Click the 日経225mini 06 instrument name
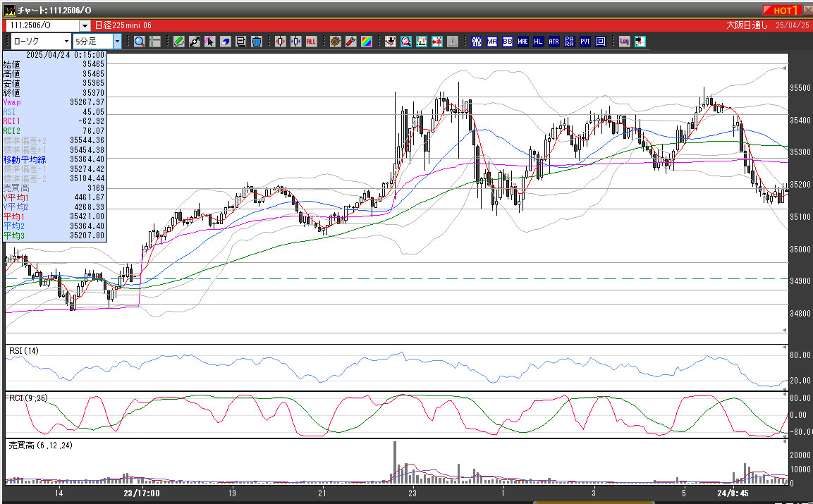Viewport: 813px width, 504px height. pyautogui.click(x=123, y=25)
